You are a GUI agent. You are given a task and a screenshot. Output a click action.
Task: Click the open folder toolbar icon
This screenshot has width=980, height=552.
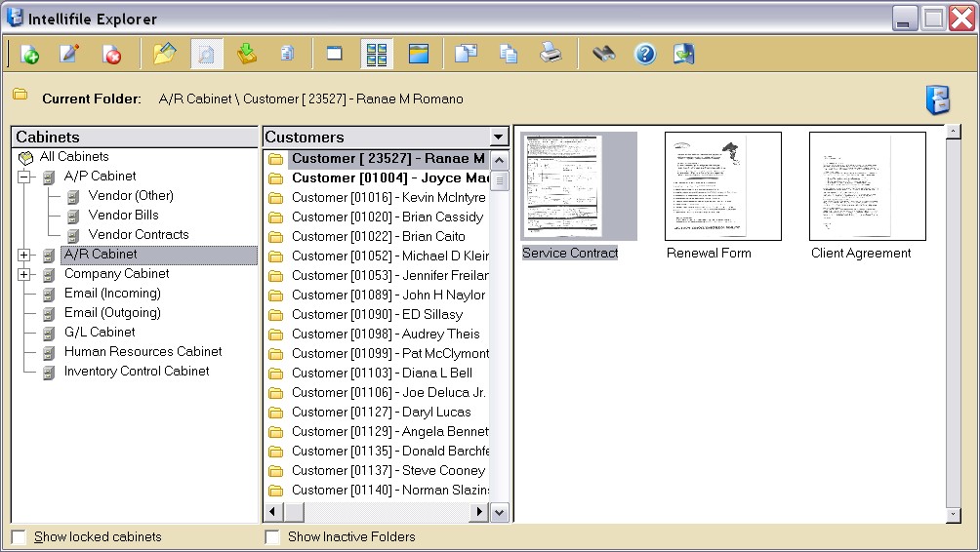pyautogui.click(x=164, y=54)
